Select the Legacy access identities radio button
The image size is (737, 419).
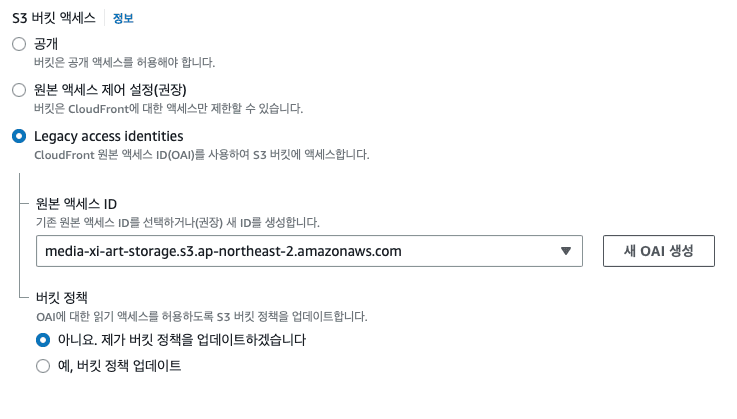click(18, 136)
